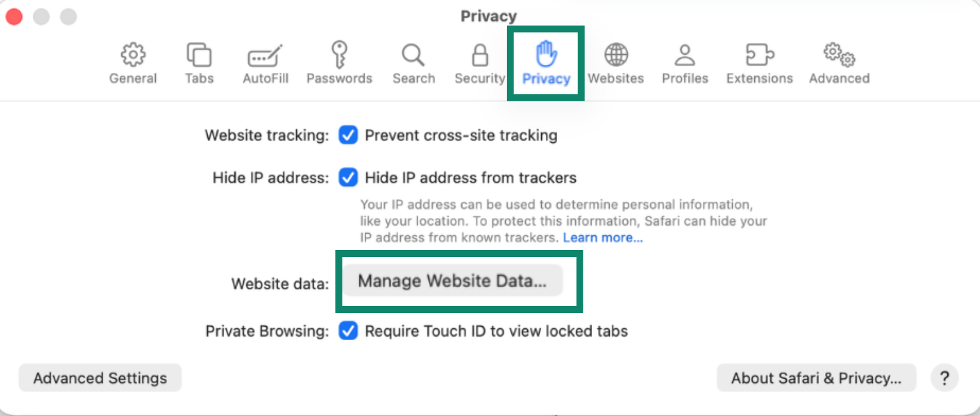This screenshot has height=416, width=980.
Task: Click the Advanced gears icon
Action: coord(839,54)
